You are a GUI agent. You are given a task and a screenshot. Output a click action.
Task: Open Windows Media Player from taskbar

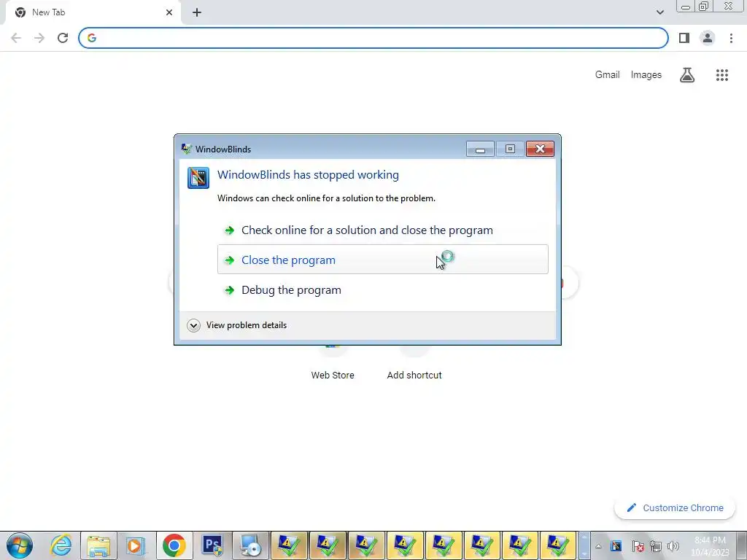pyautogui.click(x=135, y=545)
